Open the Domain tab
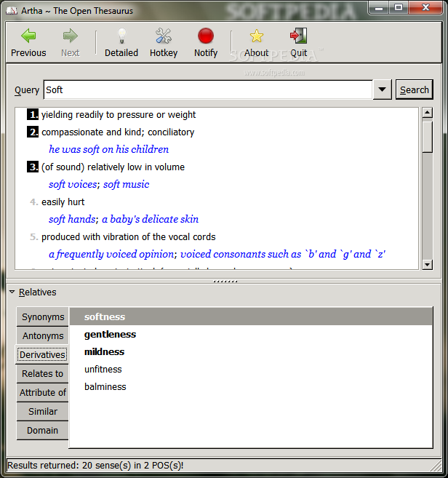Viewport: 448px width, 478px height. click(43, 430)
